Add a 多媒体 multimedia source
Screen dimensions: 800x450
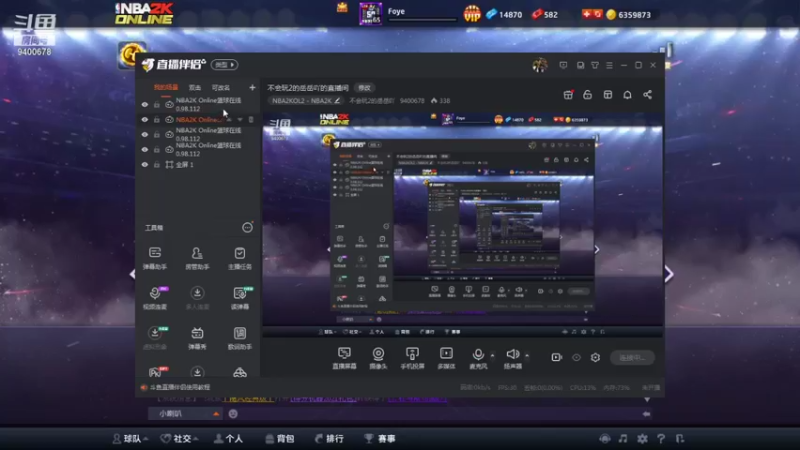[x=446, y=358]
